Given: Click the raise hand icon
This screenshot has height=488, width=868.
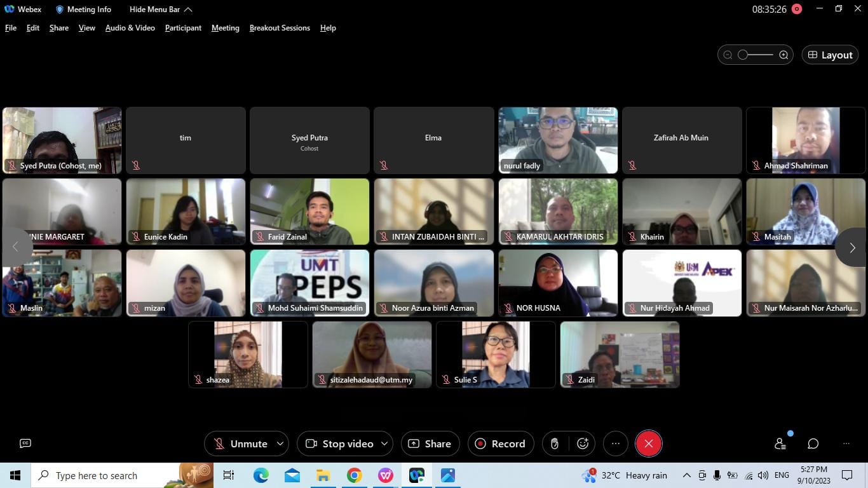Looking at the screenshot, I should tap(555, 444).
